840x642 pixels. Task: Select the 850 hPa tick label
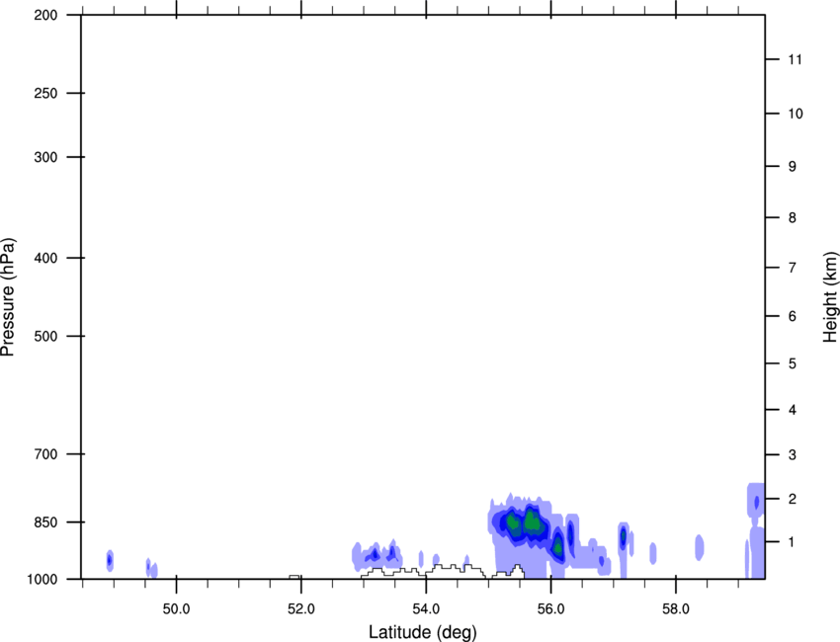42,522
